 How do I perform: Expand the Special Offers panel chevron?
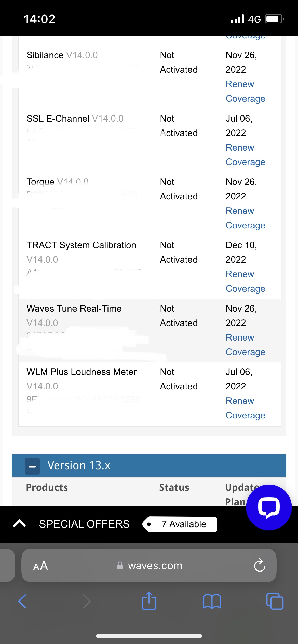tap(20, 524)
